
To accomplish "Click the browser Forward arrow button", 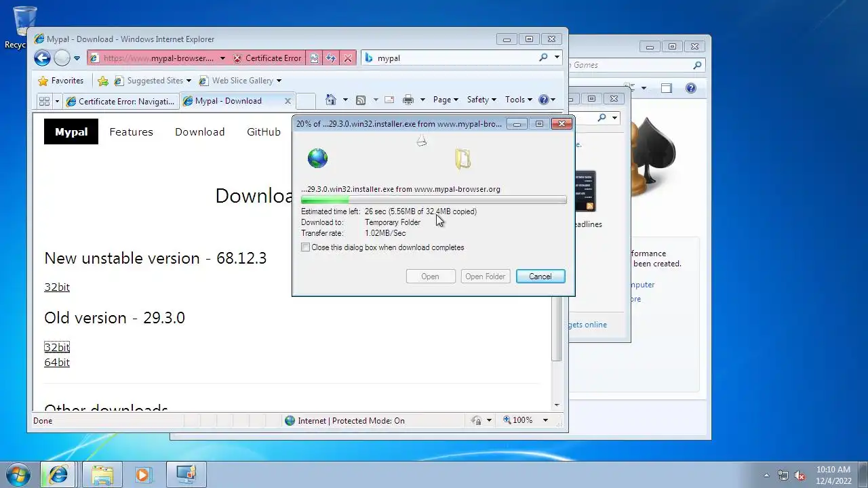I will point(62,58).
